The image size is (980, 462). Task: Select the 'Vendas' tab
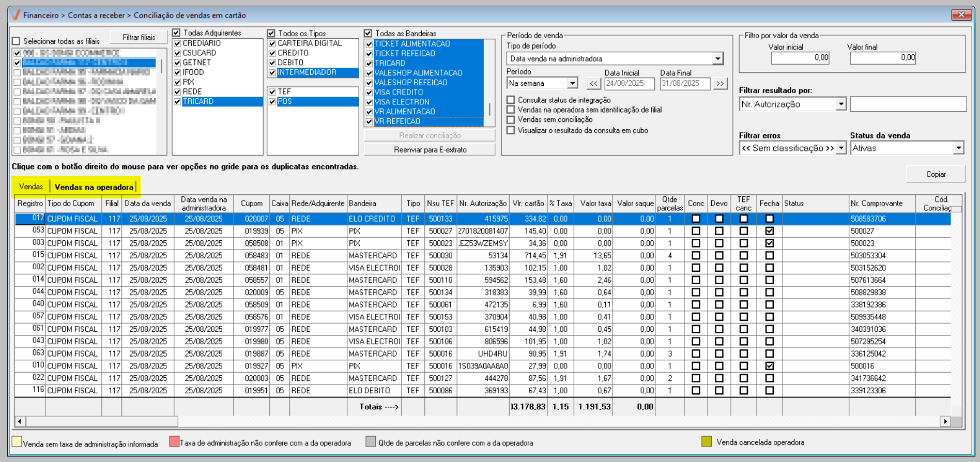(31, 187)
